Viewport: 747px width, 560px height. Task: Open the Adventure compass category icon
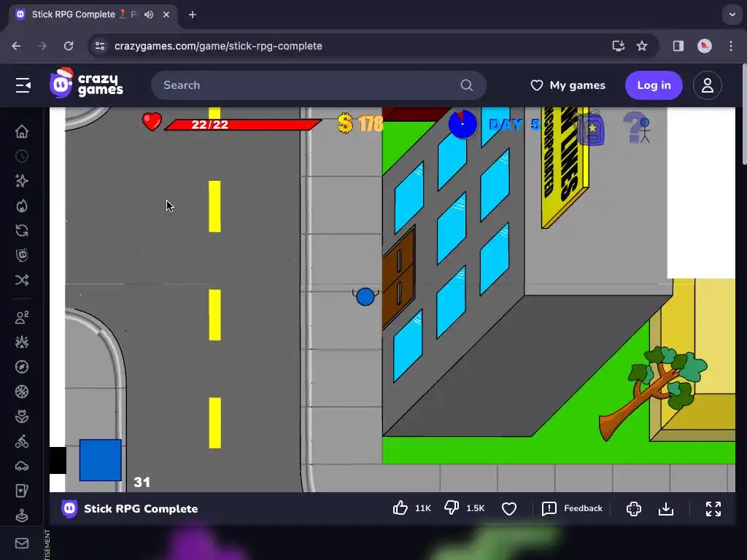[x=22, y=367]
